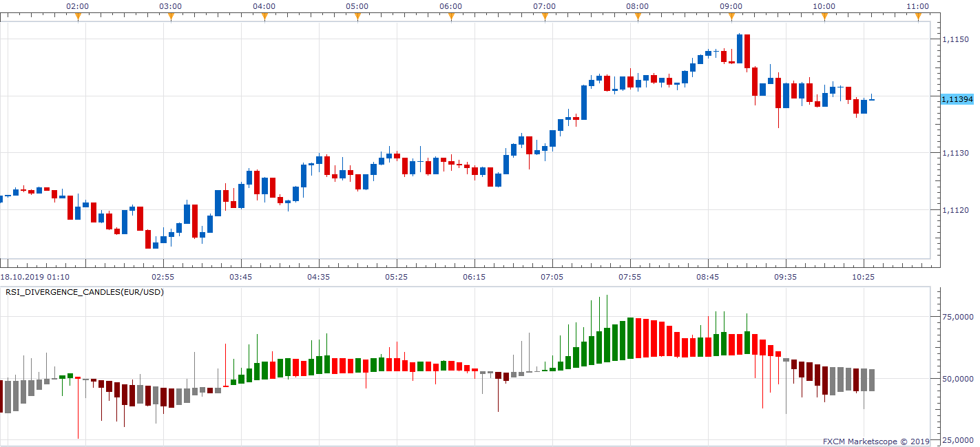
Task: Click the 03:45 time axis label
Action: click(240, 276)
